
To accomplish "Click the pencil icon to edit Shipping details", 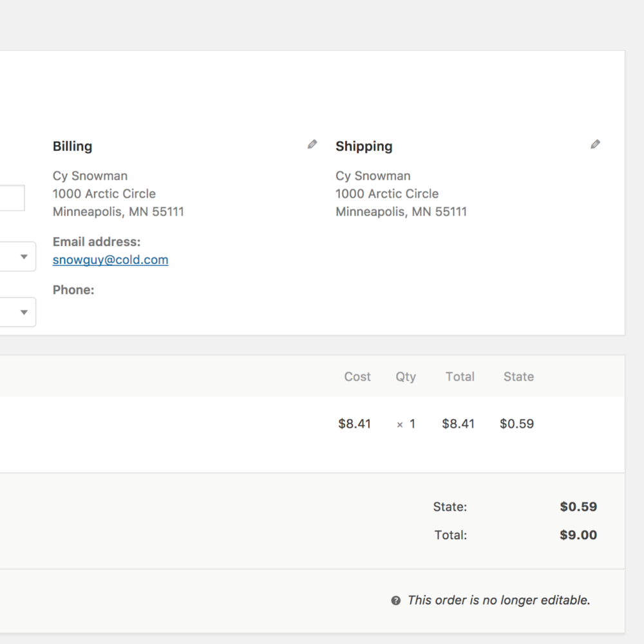I will click(596, 144).
